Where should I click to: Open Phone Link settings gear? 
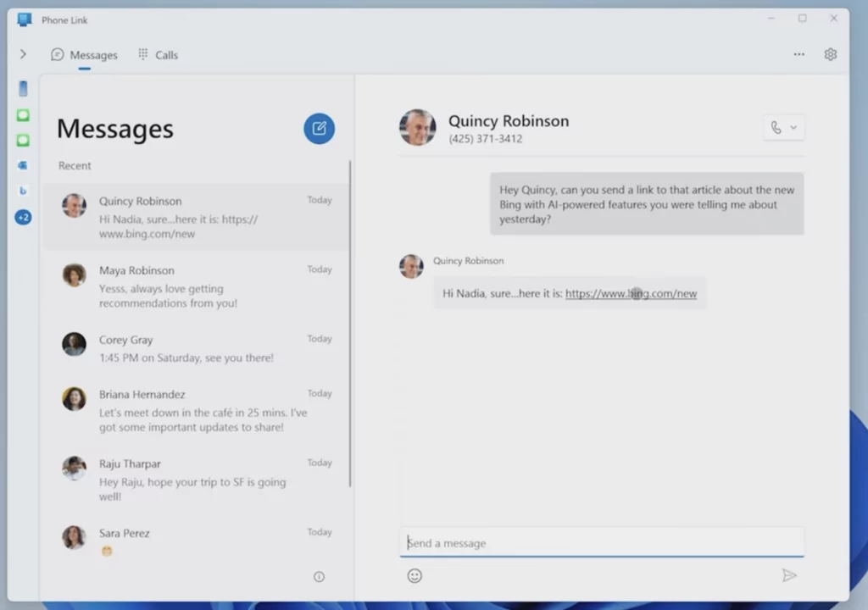[x=831, y=54]
